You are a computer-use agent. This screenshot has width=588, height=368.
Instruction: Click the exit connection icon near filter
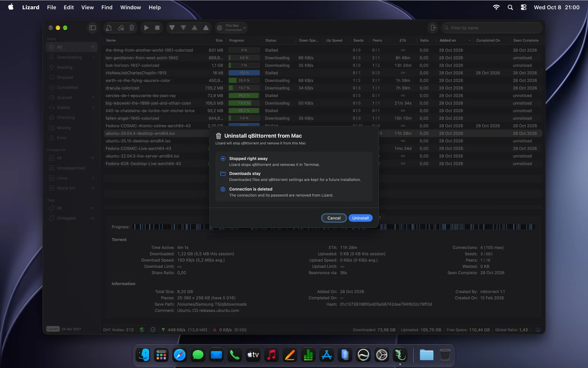[x=433, y=28]
